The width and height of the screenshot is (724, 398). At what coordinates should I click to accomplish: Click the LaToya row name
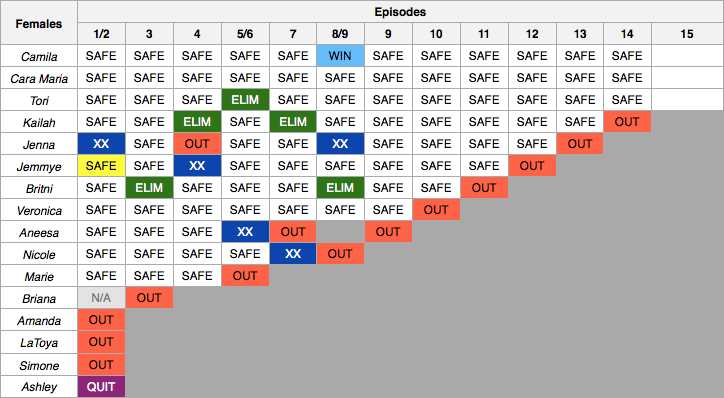click(39, 343)
